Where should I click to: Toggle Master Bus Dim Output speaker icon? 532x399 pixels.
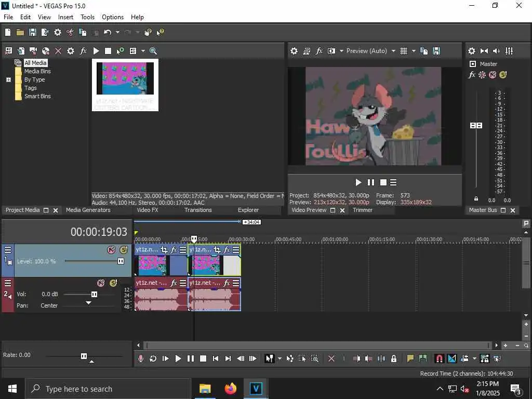497,51
